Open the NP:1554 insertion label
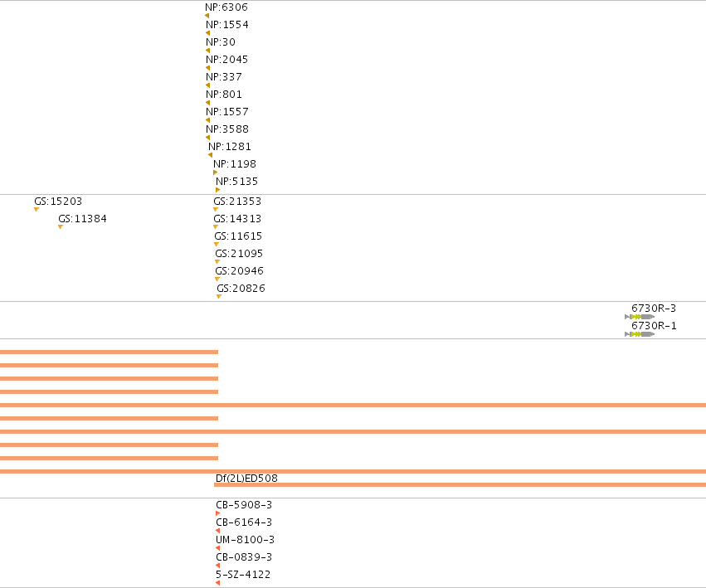Image resolution: width=706 pixels, height=588 pixels. pos(227,25)
